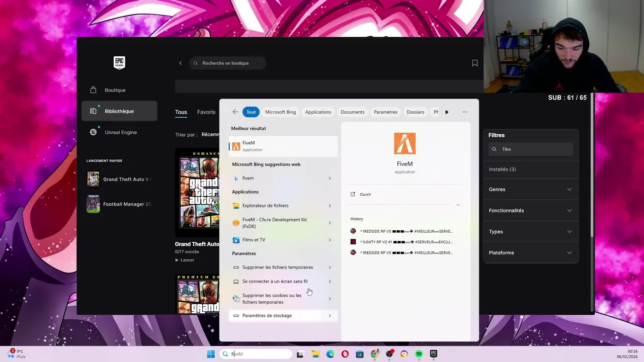This screenshot has height=362, width=644.
Task: Click the Installés (3) filter label
Action: tap(502, 169)
